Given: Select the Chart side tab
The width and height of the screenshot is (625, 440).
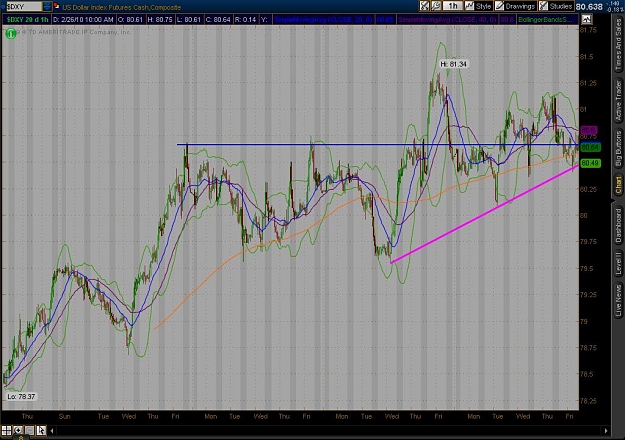Looking at the screenshot, I should (618, 185).
